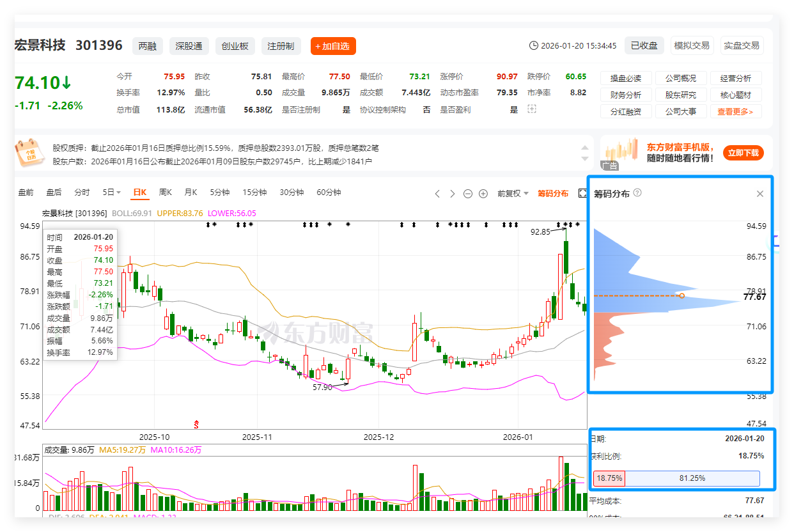Click the 东方财富手机版 ad banner
The height and width of the screenshot is (532, 794).
[x=687, y=153]
